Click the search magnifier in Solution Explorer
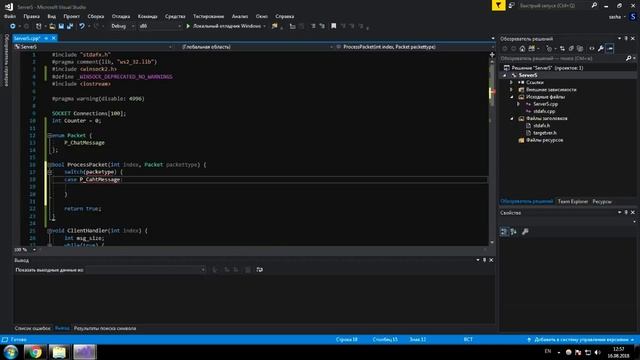 (x=628, y=58)
